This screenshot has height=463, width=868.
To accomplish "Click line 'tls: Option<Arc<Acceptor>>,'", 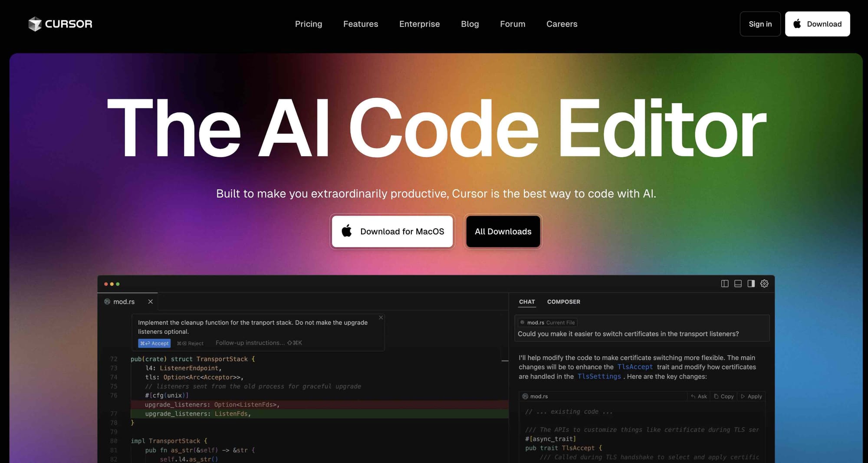I will (194, 377).
